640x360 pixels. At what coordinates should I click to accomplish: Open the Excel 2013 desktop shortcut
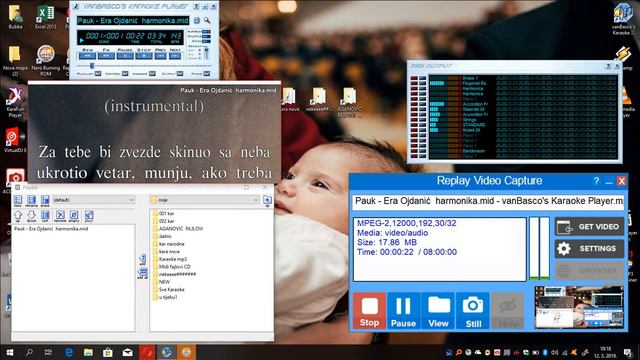pyautogui.click(x=45, y=17)
